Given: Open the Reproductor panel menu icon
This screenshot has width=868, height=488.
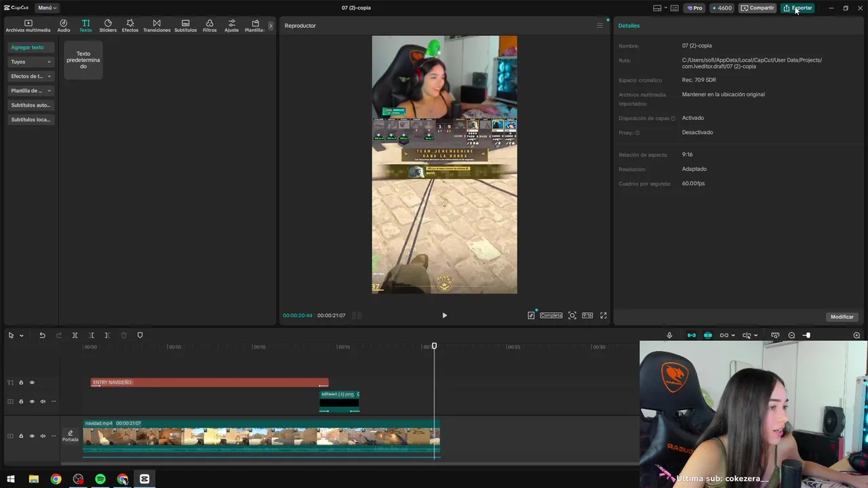Looking at the screenshot, I should coord(599,26).
